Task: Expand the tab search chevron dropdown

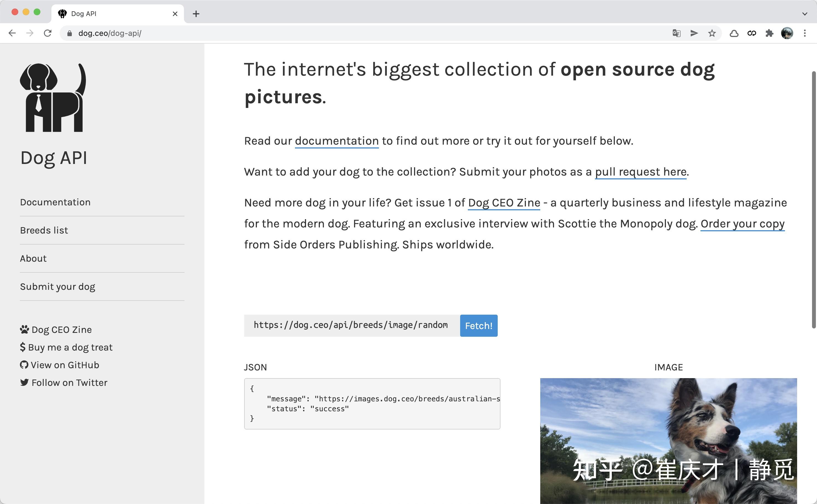Action: (x=805, y=14)
